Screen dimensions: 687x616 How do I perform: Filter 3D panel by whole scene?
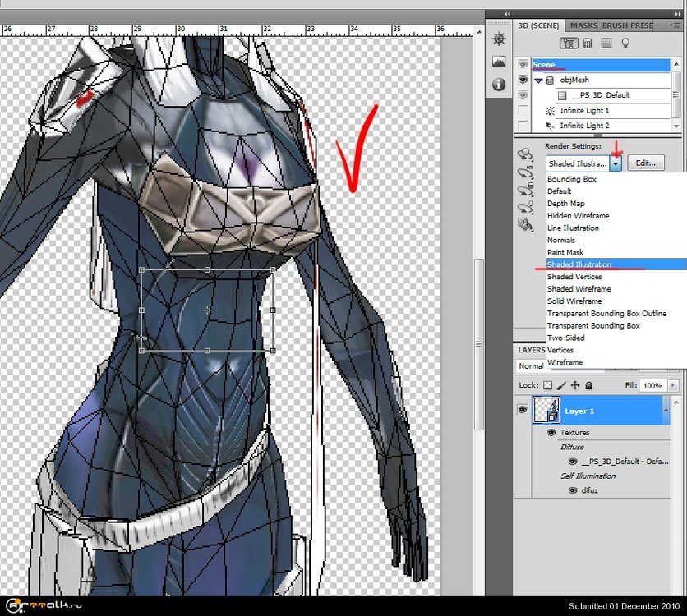[x=569, y=44]
